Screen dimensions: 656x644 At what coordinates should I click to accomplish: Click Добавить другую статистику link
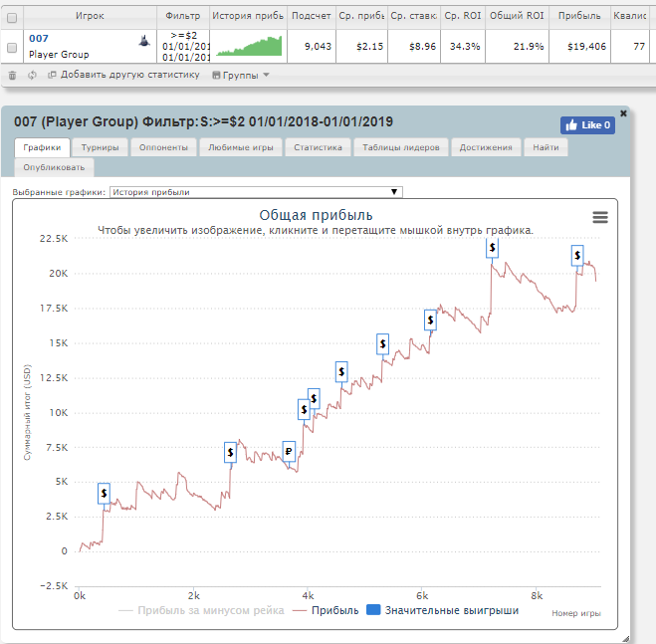pyautogui.click(x=123, y=75)
